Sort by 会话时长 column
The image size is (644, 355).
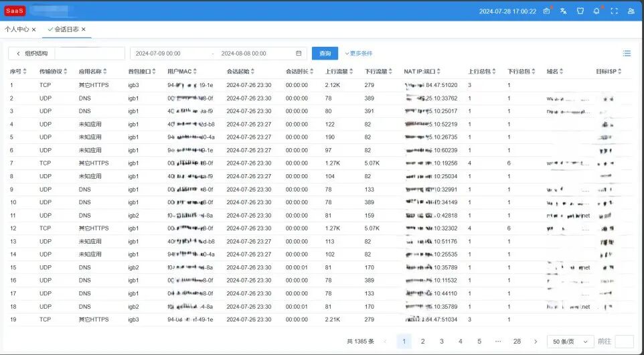pos(312,72)
